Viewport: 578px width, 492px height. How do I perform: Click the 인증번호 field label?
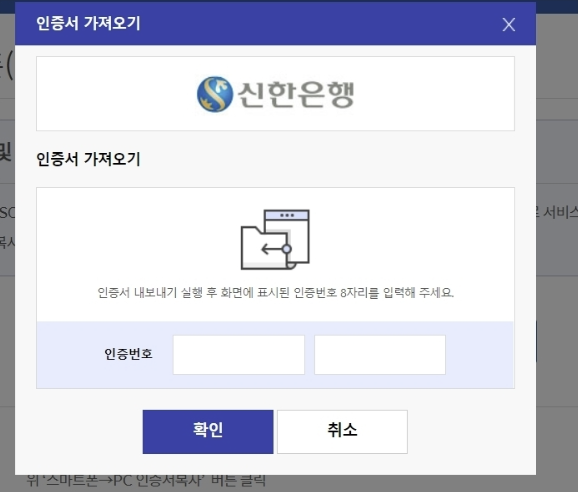tap(128, 354)
